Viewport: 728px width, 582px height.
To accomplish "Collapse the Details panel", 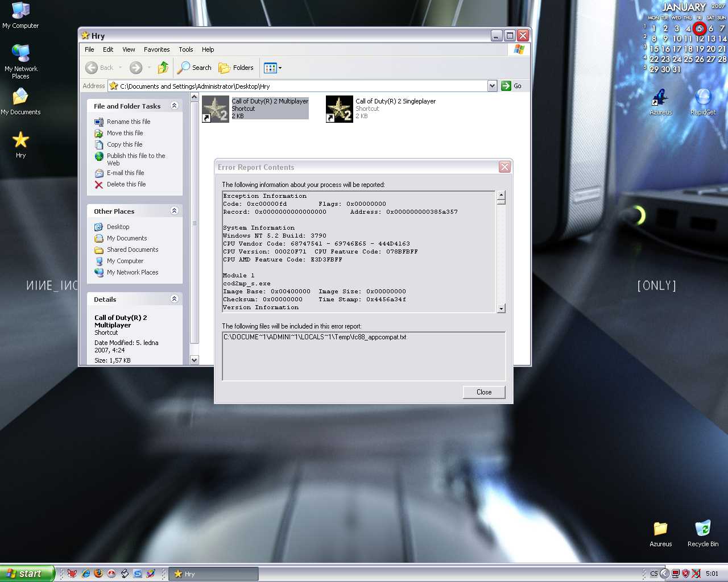I will [x=175, y=299].
